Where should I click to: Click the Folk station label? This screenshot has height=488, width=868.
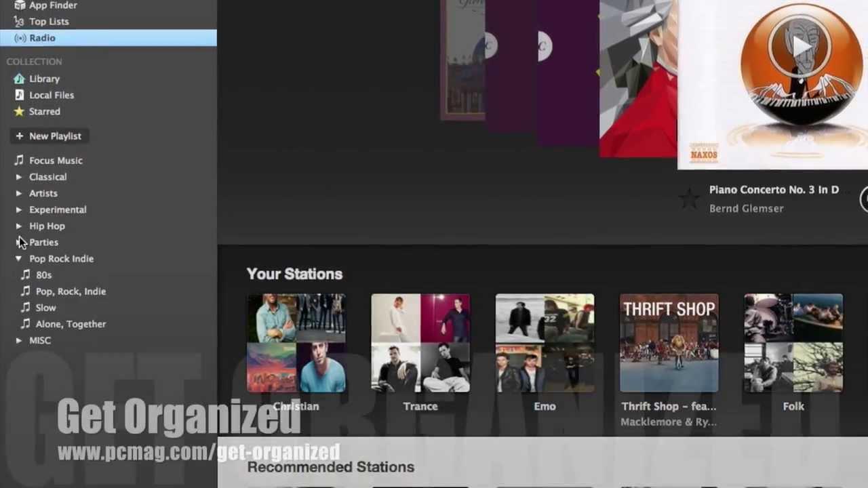click(x=793, y=406)
